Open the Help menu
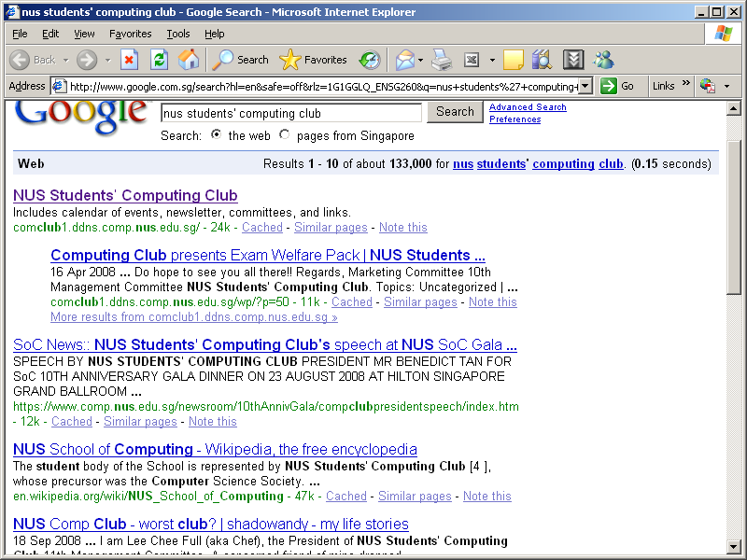Image resolution: width=747 pixels, height=560 pixels. [215, 34]
